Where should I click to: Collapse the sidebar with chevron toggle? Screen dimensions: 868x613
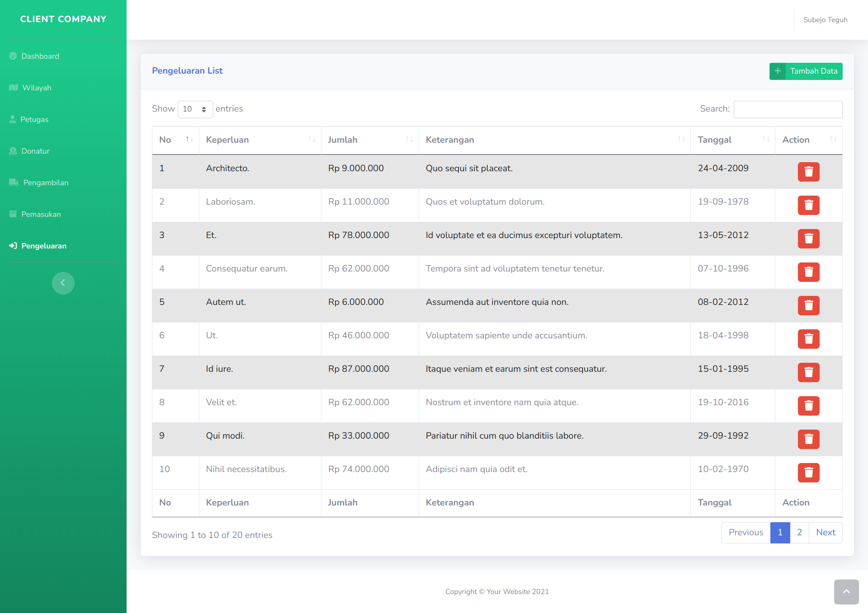[63, 283]
